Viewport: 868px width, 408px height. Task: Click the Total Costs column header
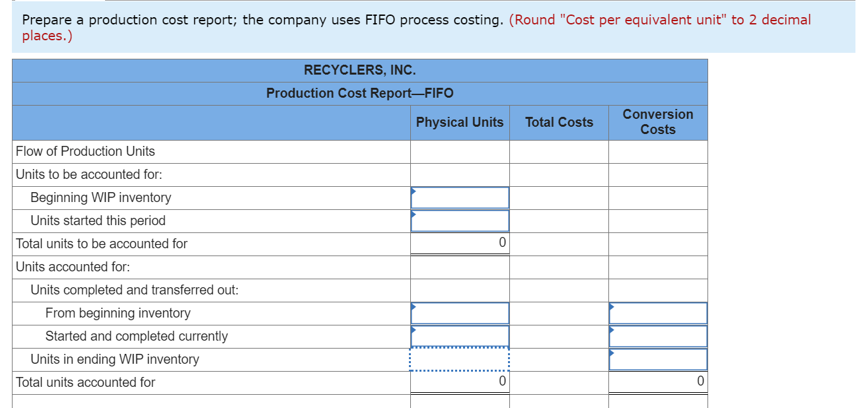[559, 122]
